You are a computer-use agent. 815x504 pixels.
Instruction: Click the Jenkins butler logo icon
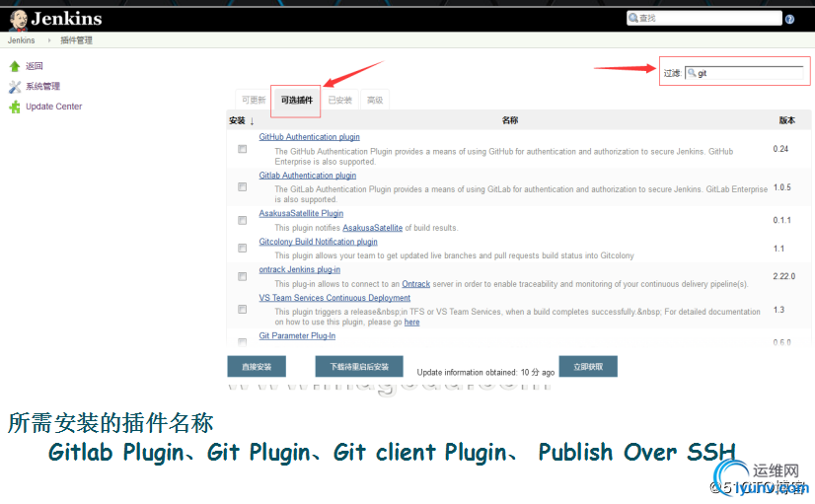(x=19, y=20)
